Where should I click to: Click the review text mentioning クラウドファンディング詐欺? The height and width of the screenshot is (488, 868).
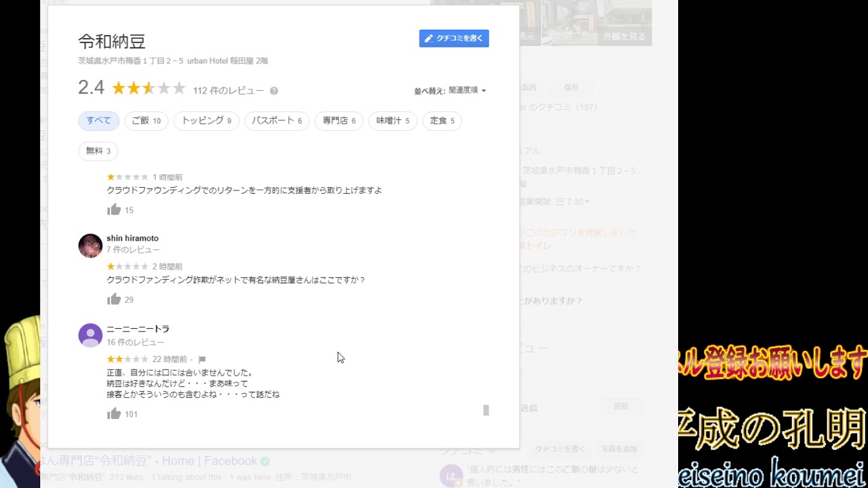coord(236,280)
